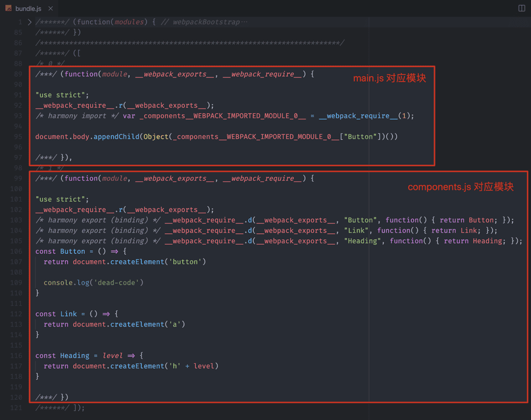The height and width of the screenshot is (420, 531).
Task: Click the components.js red annotation label
Action: (460, 187)
